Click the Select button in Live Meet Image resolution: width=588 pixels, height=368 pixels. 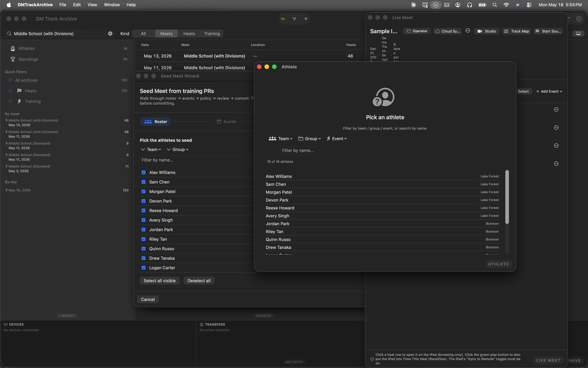pyautogui.click(x=523, y=91)
